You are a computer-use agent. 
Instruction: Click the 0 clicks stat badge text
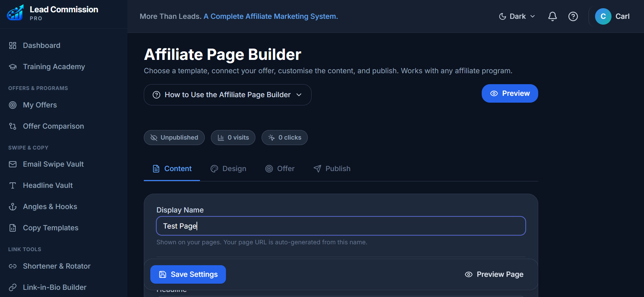(290, 138)
